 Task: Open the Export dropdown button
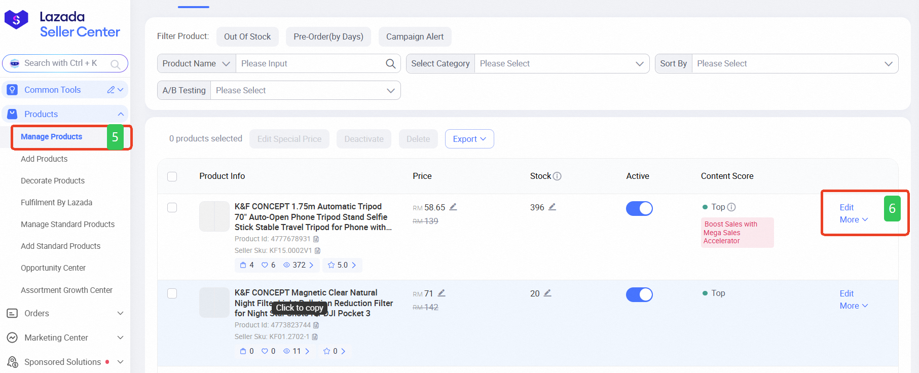tap(469, 139)
